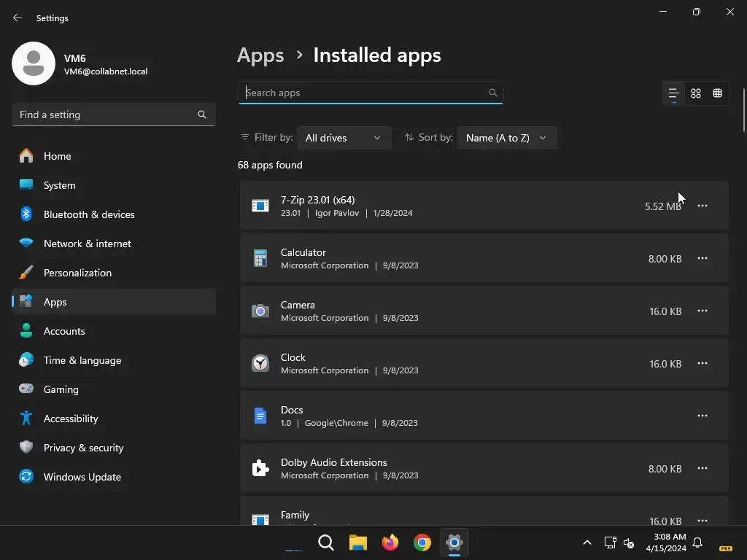Viewport: 747px width, 560px height.
Task: Open more options for 7-Zip
Action: click(703, 206)
